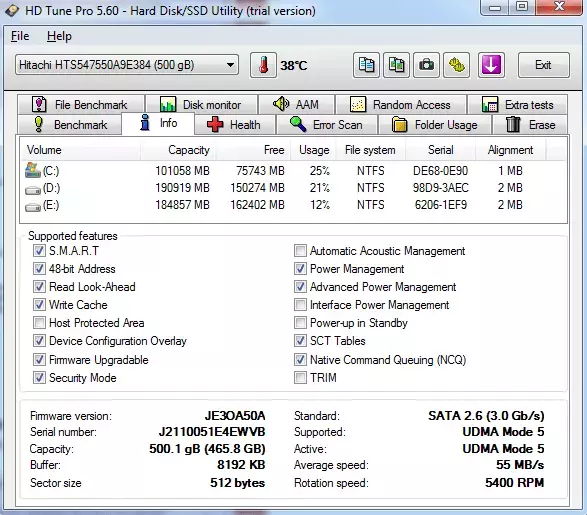The width and height of the screenshot is (587, 515).
Task: Click the HD Tune Pro title bar icon
Action: tap(12, 10)
